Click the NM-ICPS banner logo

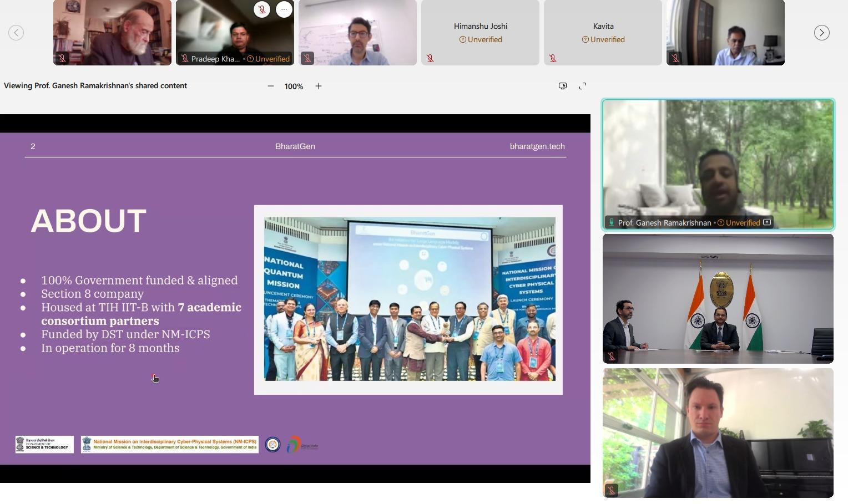coord(170,445)
